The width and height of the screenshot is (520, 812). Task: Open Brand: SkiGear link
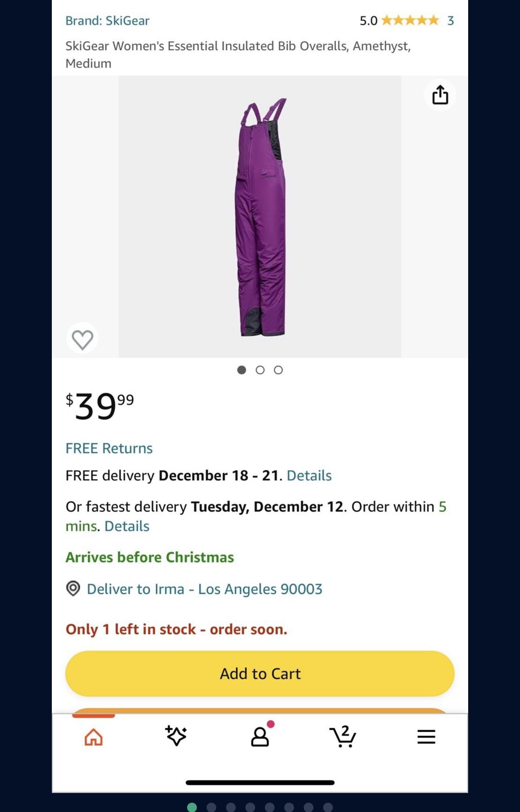pos(107,21)
